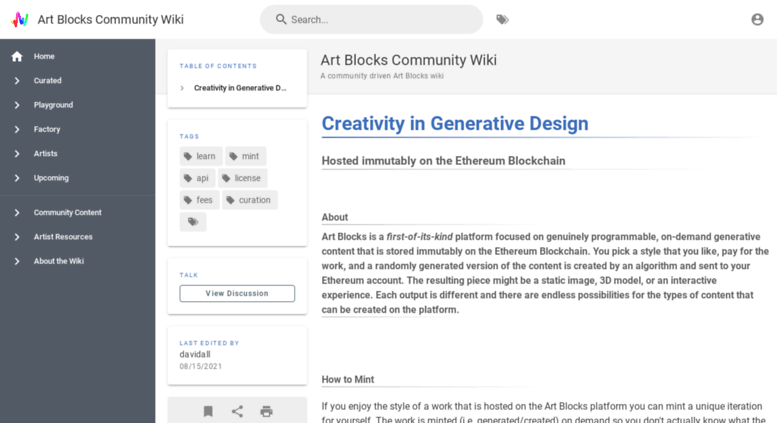Image resolution: width=777 pixels, height=423 pixels.
Task: Click the View Discussion button
Action: [x=237, y=293]
